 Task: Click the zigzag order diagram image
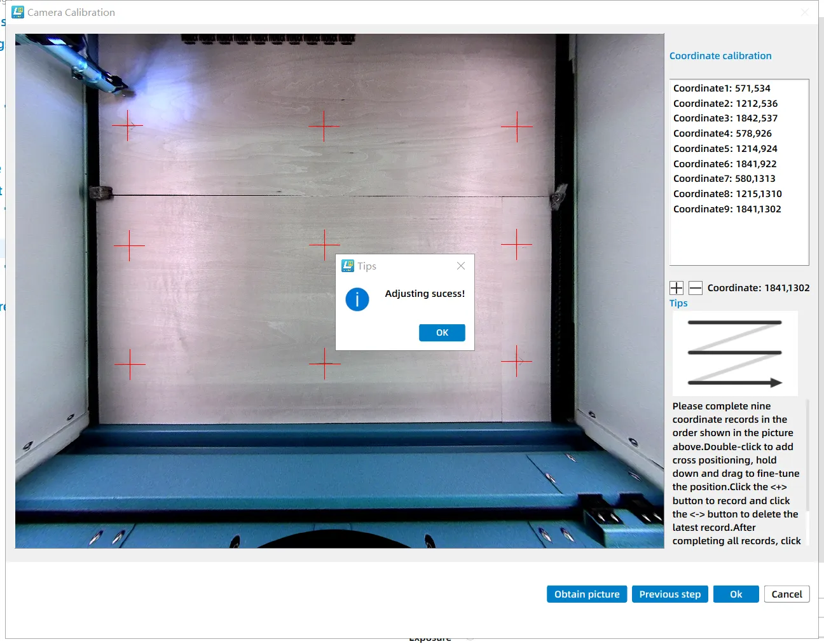coord(735,353)
